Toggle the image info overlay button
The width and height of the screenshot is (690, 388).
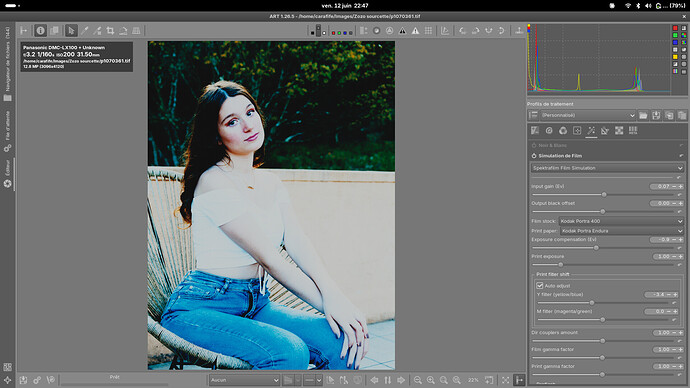(40, 30)
